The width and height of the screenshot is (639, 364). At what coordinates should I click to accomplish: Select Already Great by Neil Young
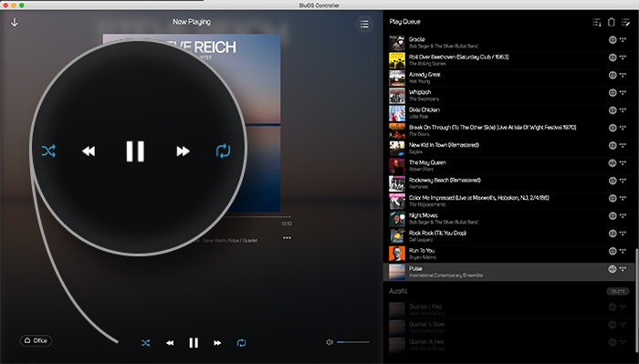pos(509,78)
